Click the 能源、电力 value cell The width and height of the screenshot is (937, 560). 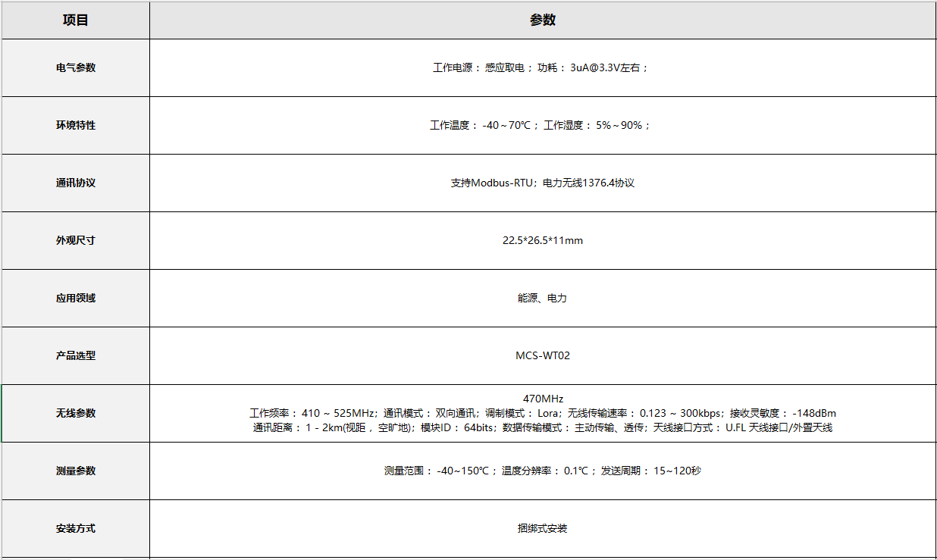click(x=542, y=298)
